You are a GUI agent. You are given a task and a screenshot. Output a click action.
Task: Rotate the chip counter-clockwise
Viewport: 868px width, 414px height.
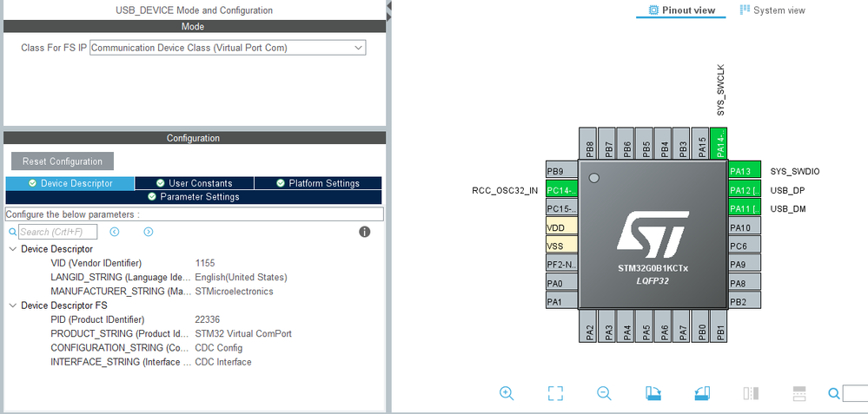(x=703, y=393)
